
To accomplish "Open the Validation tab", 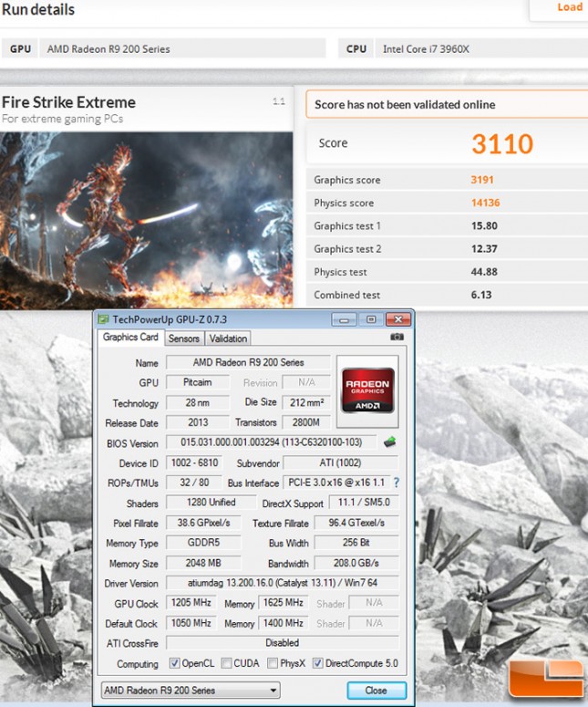I will pyautogui.click(x=228, y=338).
